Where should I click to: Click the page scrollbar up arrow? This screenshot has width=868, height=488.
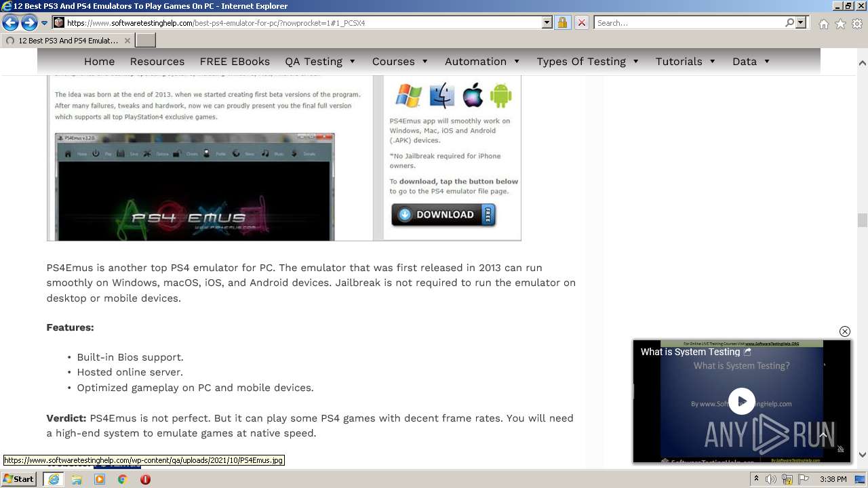pos(862,62)
